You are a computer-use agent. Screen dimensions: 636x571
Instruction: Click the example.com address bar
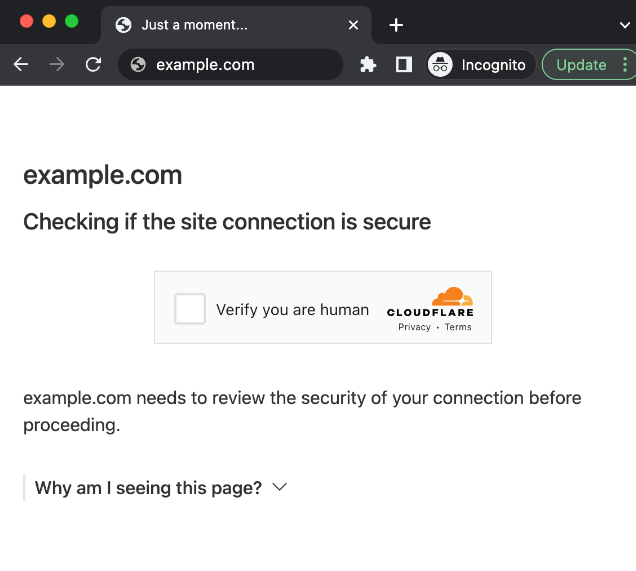(240, 65)
